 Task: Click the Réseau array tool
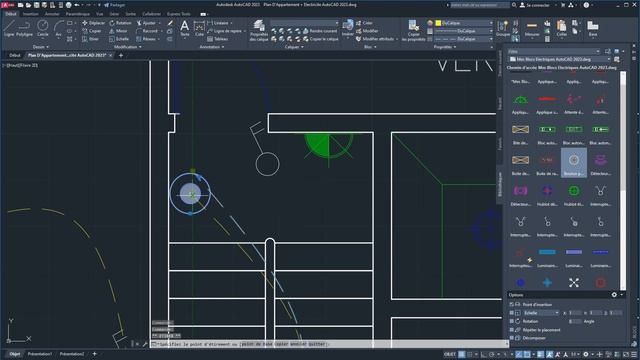coord(146,39)
